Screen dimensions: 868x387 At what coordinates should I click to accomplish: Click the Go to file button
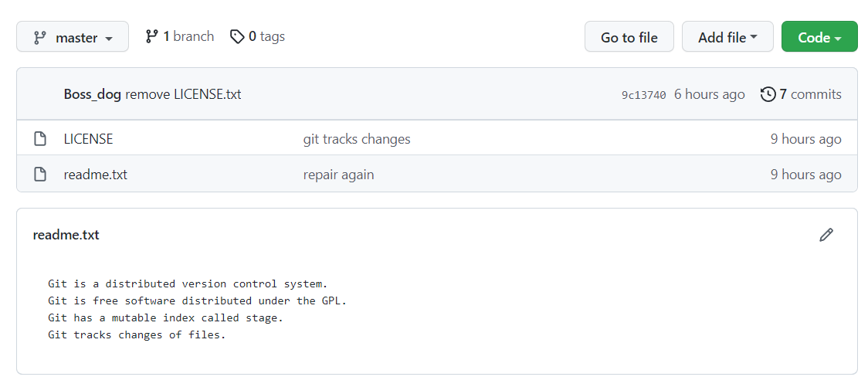[x=629, y=36]
